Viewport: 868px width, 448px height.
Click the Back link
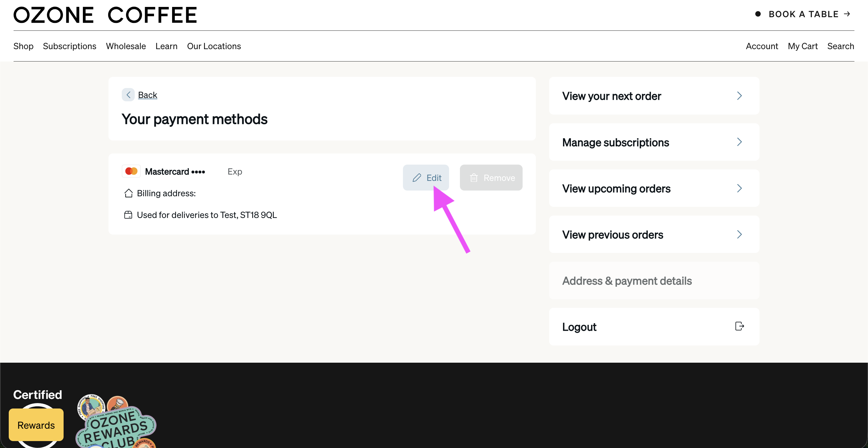click(148, 95)
